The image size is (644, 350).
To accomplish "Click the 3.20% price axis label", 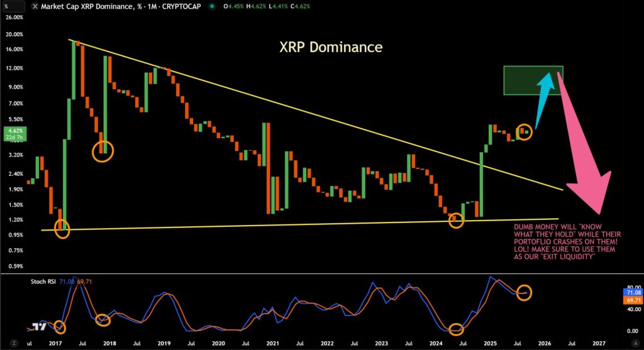I will (16, 155).
